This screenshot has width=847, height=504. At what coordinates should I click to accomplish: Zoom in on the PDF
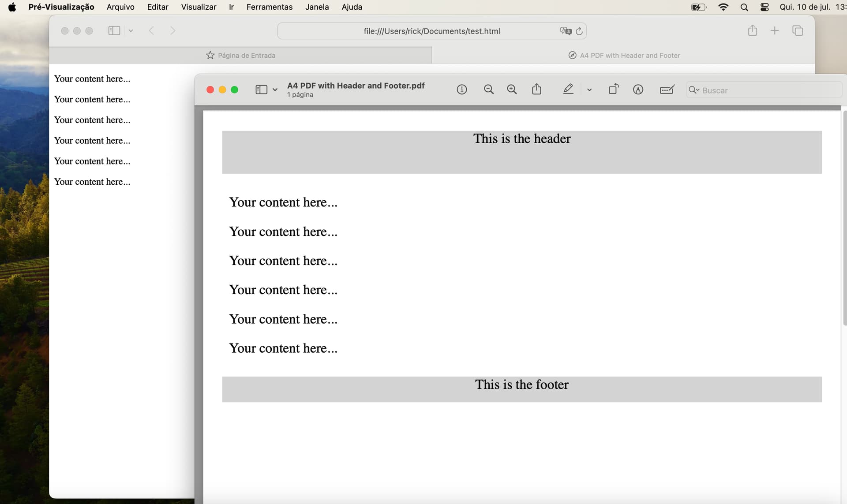512,90
